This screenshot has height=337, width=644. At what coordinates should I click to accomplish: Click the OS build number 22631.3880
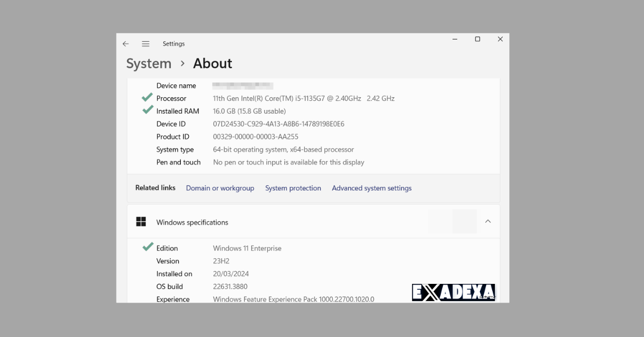point(230,286)
